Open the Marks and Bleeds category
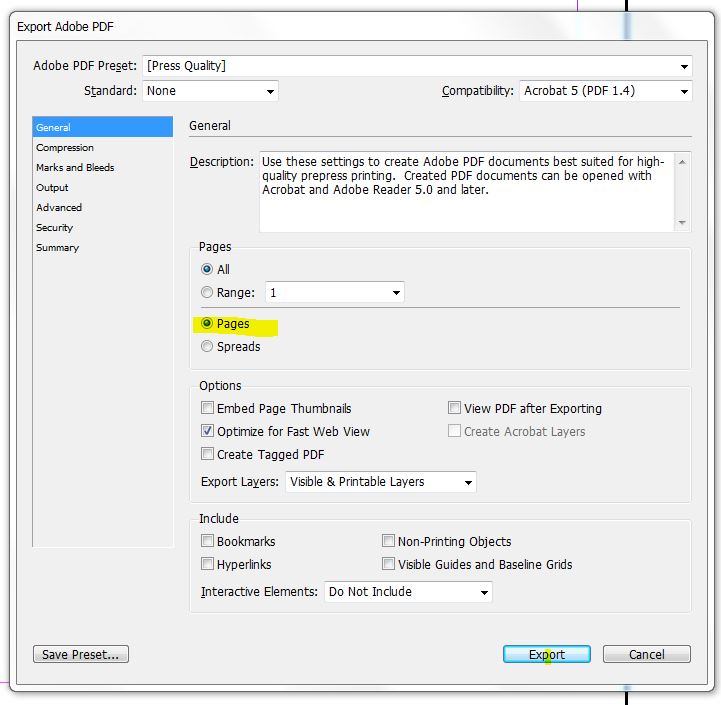This screenshot has width=721, height=705. pos(103,167)
